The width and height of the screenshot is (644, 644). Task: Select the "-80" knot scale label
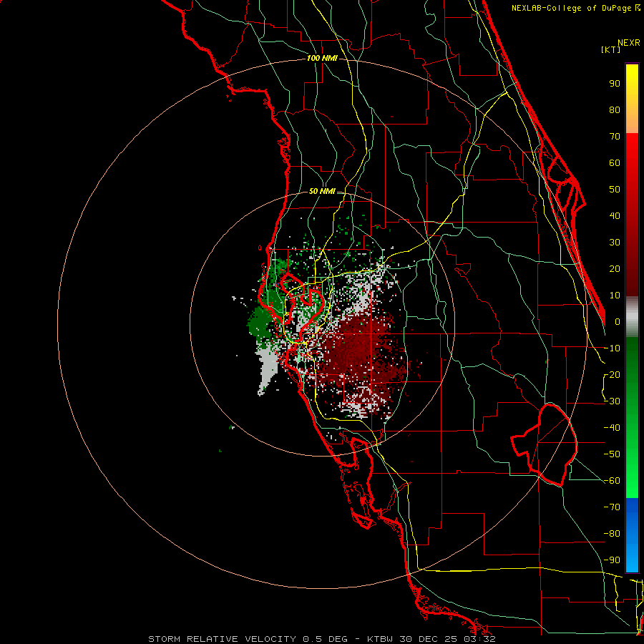click(612, 534)
